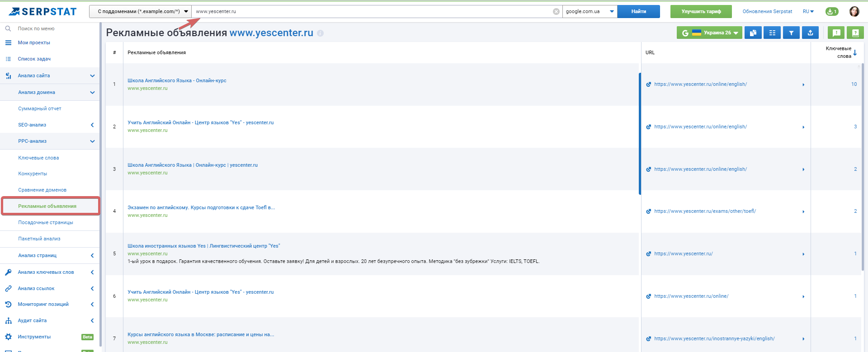
Task: Collapse Анализ сайта section
Action: (x=92, y=76)
